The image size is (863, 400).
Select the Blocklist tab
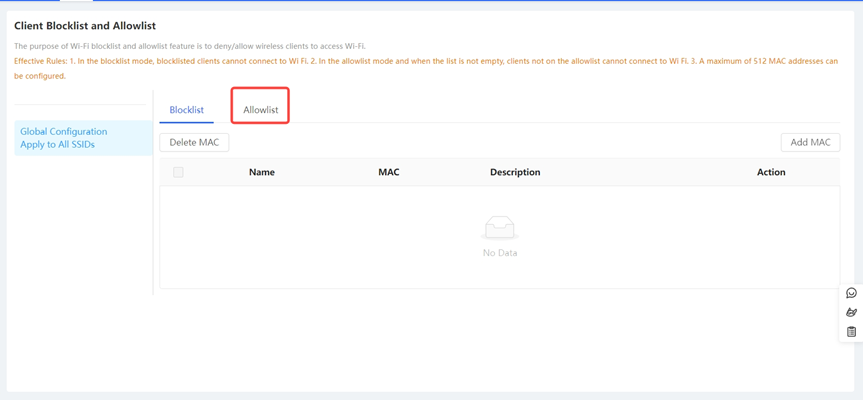point(186,110)
